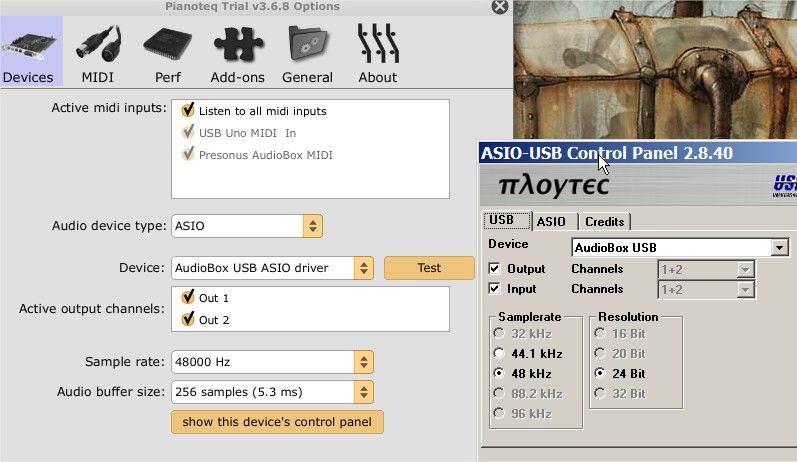This screenshot has height=462, width=797.
Task: Expand the Output Channels 1+2 dropdown
Action: click(745, 269)
